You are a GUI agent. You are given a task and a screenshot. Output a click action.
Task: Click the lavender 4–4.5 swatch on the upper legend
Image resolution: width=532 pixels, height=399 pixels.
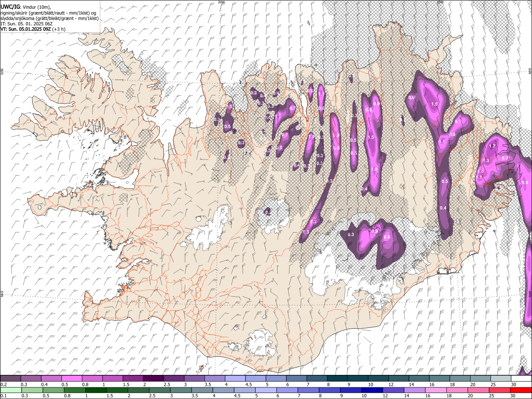click(235, 379)
